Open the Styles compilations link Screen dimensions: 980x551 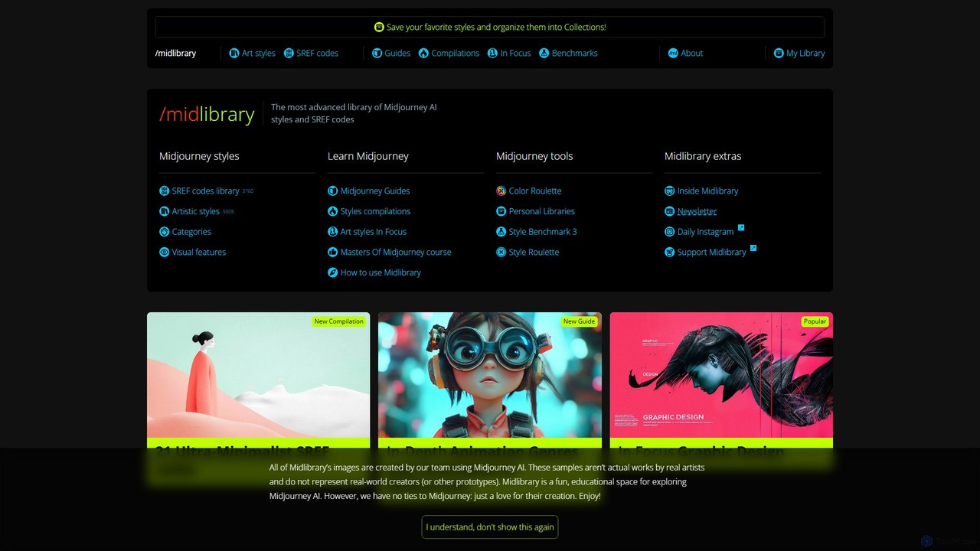(x=375, y=211)
